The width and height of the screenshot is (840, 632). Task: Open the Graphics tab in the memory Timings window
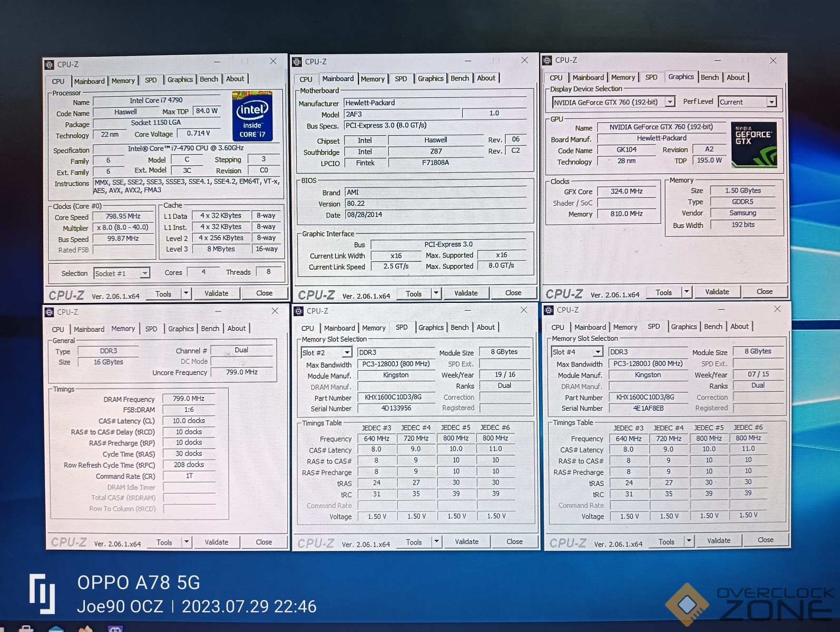click(x=181, y=329)
